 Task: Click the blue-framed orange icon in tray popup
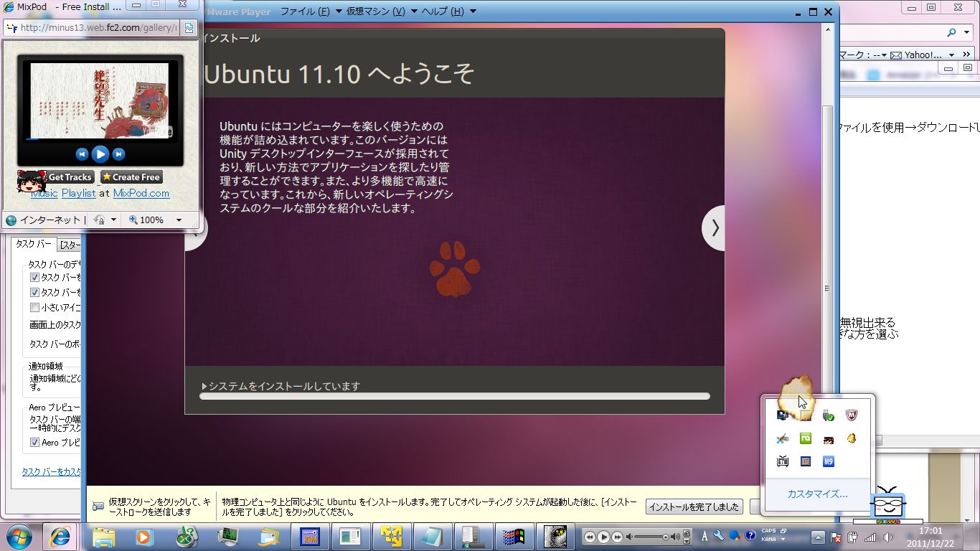click(806, 461)
